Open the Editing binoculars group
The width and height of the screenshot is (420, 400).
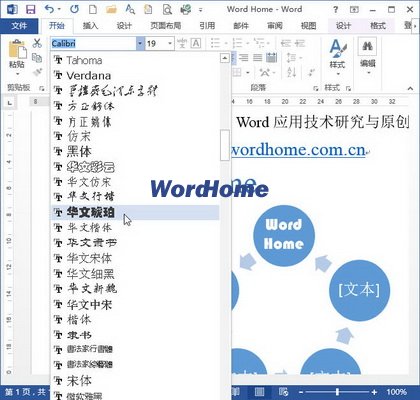pyautogui.click(x=367, y=56)
